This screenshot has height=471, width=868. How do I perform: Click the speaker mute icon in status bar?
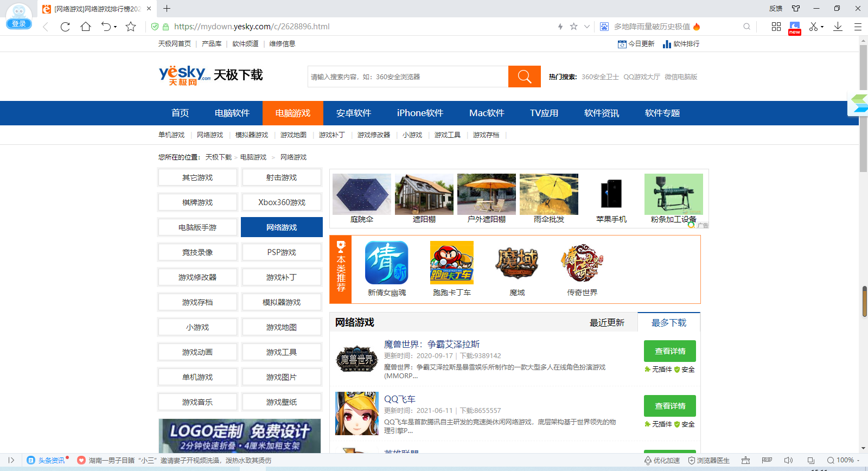pyautogui.click(x=788, y=460)
